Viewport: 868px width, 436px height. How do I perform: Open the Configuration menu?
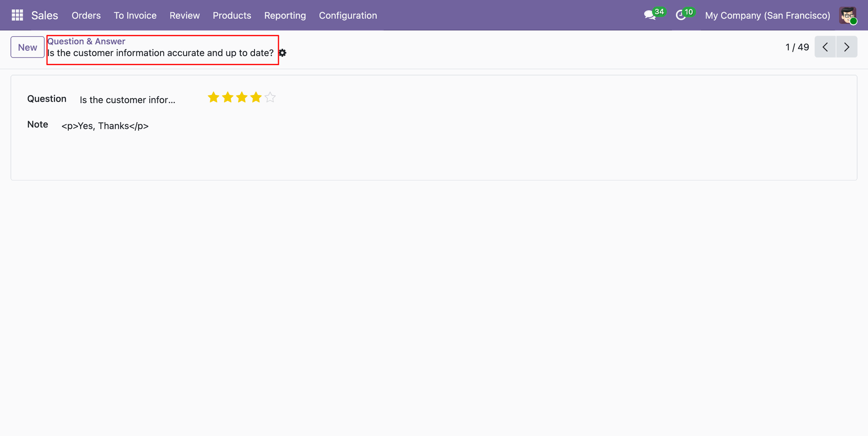pos(348,15)
